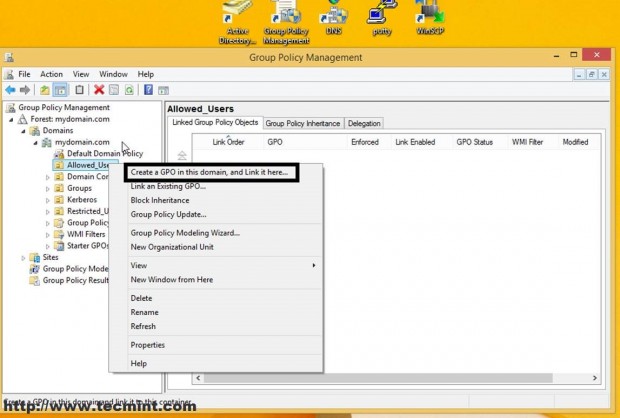Open the Active Directory desktop shortcut

(238, 23)
